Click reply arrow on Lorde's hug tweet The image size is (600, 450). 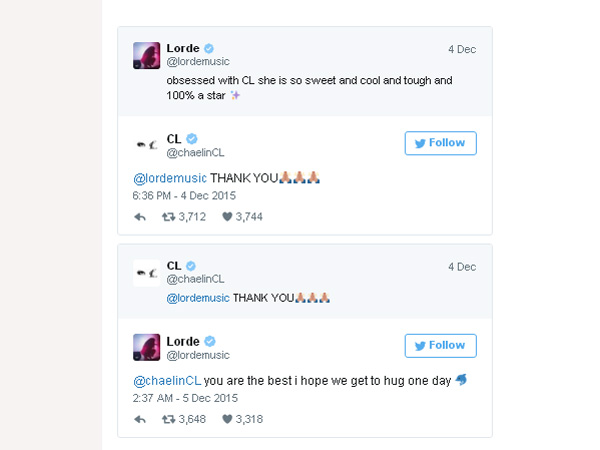[140, 420]
